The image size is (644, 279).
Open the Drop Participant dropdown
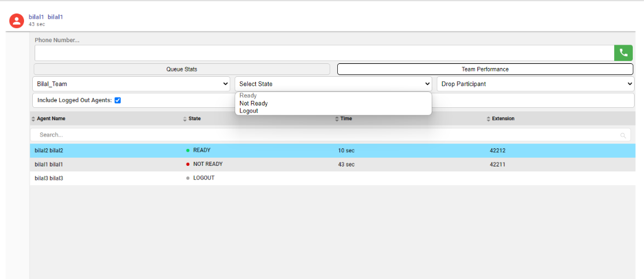tap(535, 84)
